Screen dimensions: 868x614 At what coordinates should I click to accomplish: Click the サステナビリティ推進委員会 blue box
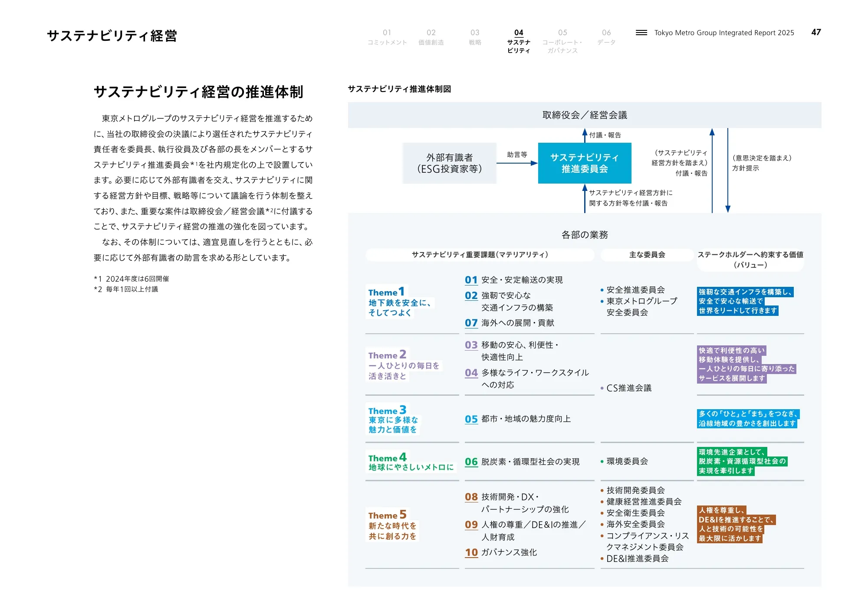click(x=585, y=163)
